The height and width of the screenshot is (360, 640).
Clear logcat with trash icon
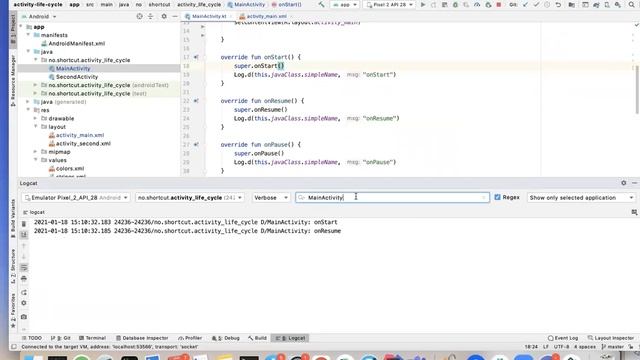pos(24,224)
